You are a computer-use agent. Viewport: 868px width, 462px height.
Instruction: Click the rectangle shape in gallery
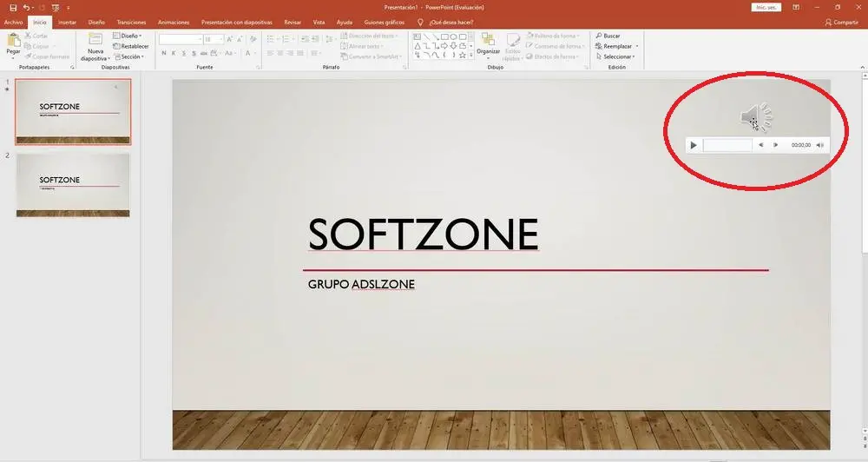click(444, 36)
